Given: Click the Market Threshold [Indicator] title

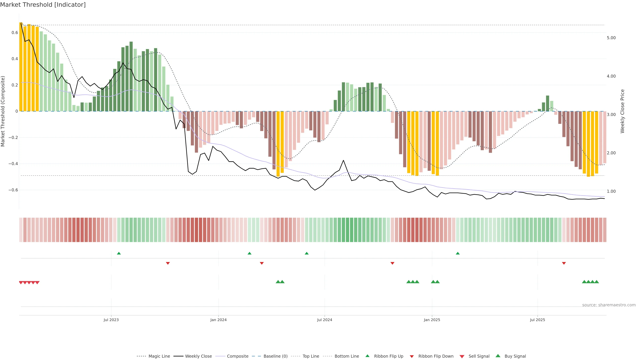Looking at the screenshot, I should click(43, 5).
